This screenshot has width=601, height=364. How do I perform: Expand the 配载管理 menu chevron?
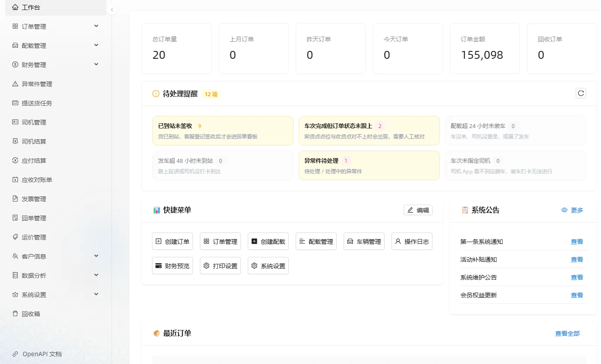[96, 45]
